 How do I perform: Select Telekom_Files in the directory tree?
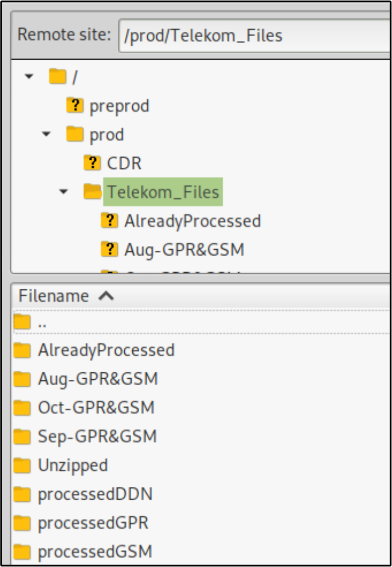click(x=162, y=192)
